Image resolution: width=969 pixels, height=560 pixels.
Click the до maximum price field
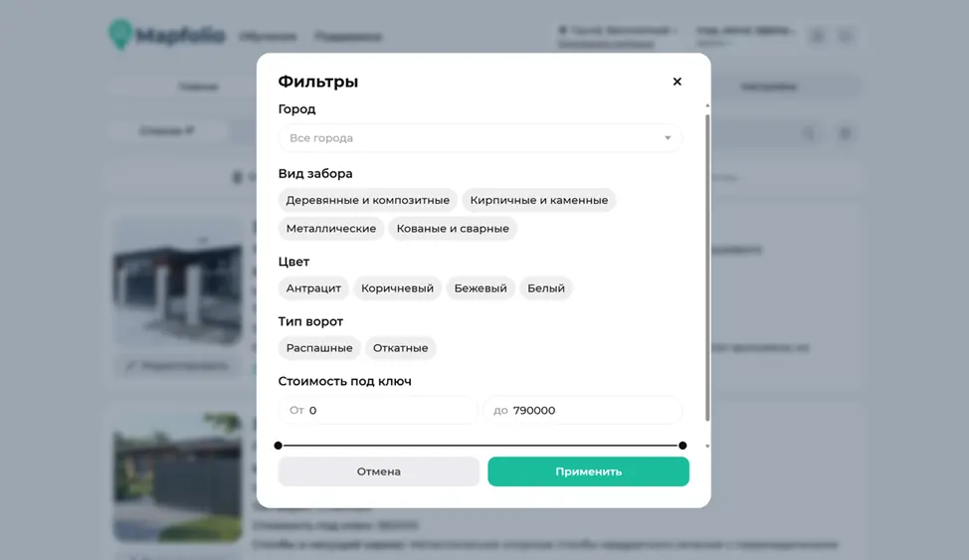[583, 411]
